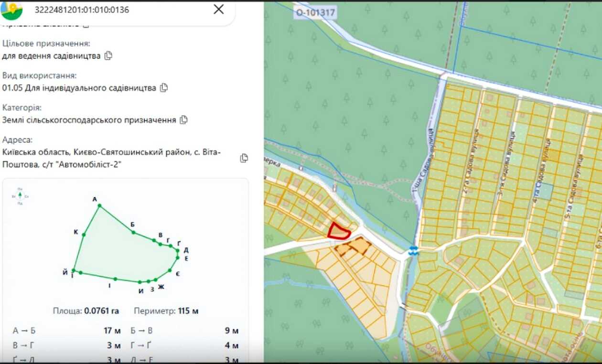Click the 'Категорія:' field label
Screen dimensions: 602x364
point(22,107)
